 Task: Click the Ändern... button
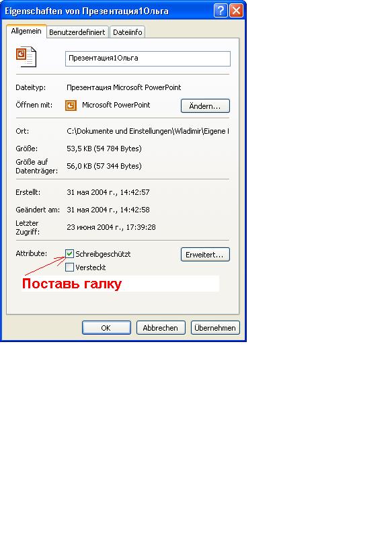(205, 106)
